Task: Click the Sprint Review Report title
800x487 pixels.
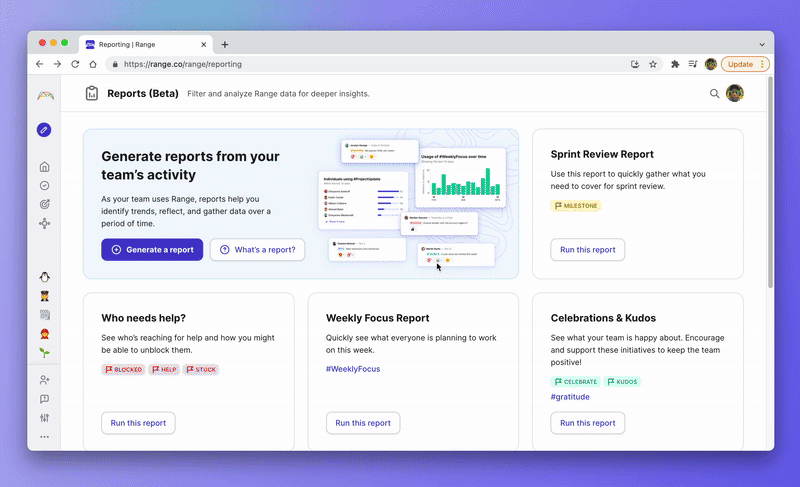Action: tap(602, 154)
